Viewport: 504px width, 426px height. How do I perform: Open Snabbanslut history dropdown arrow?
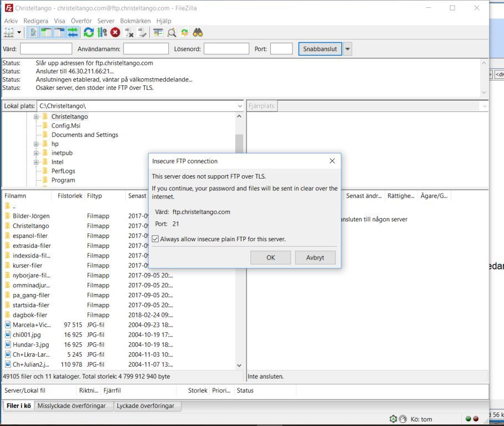tap(347, 49)
